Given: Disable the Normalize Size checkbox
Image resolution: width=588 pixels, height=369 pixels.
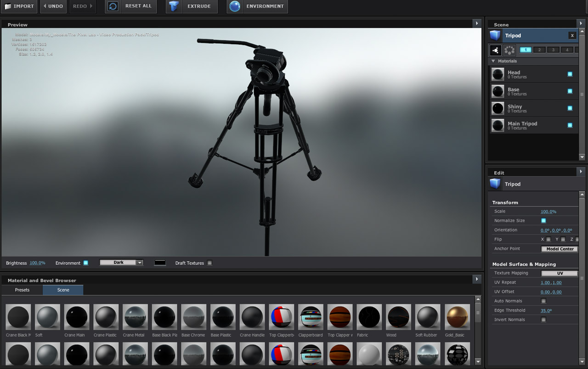Looking at the screenshot, I should pyautogui.click(x=543, y=221).
